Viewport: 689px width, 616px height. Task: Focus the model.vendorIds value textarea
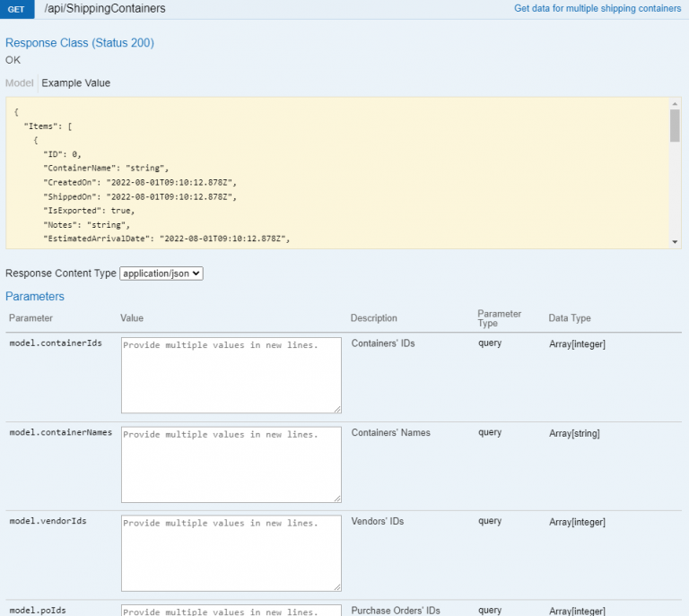click(231, 553)
